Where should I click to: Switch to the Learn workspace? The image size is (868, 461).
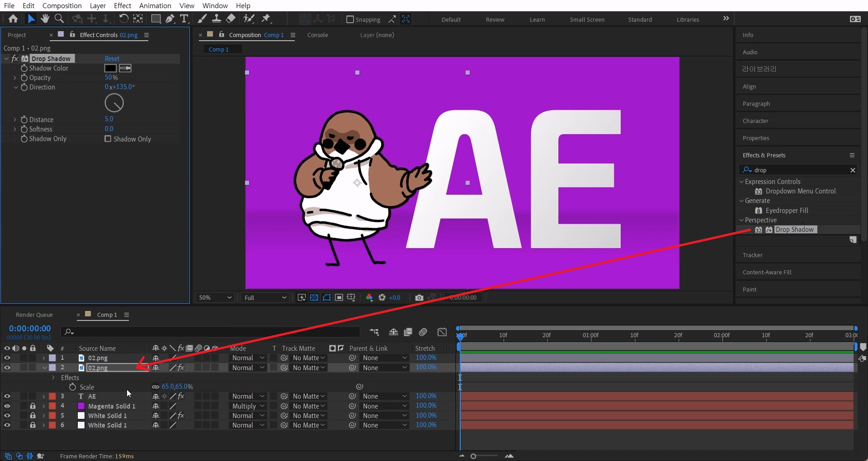click(537, 19)
